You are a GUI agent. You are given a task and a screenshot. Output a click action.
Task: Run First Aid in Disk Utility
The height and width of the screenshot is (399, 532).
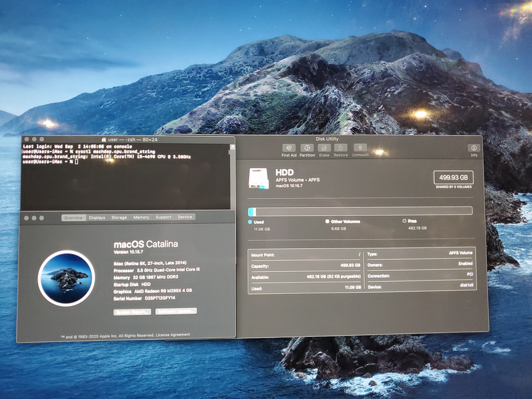[289, 150]
